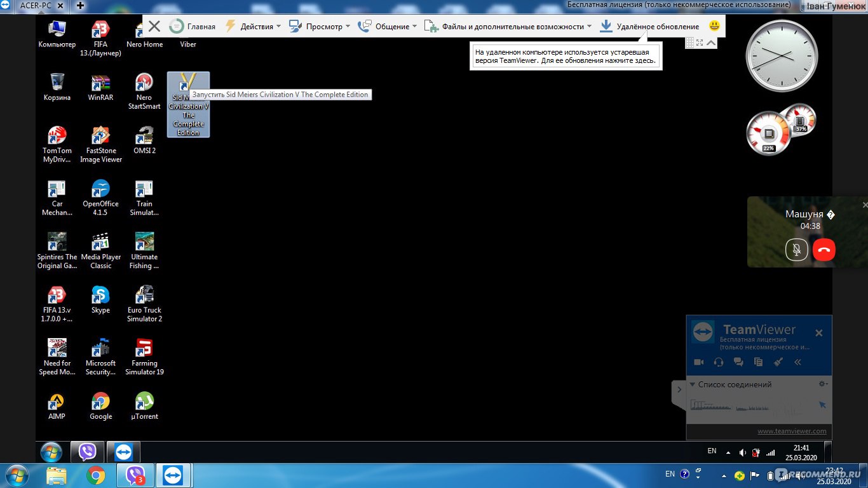868x488 pixels.
Task: Open the whiteboard brush tool in TeamViewer panel
Action: 778,362
